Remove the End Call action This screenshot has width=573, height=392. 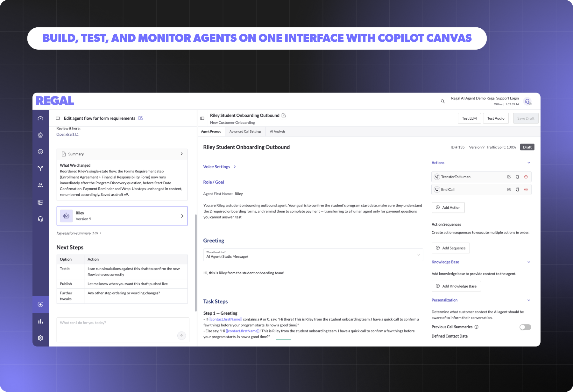pyautogui.click(x=526, y=190)
